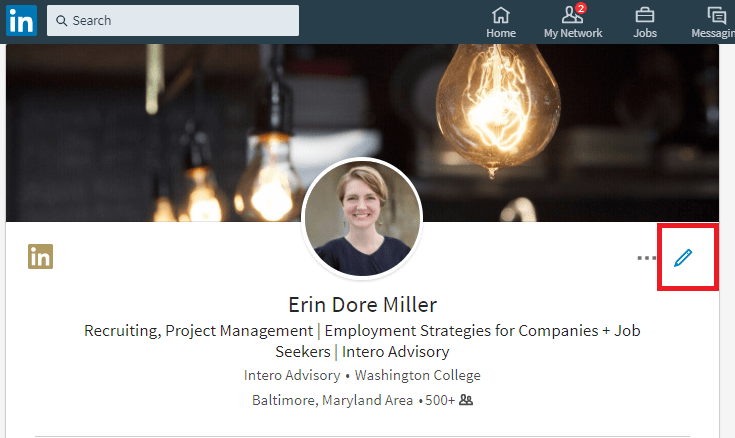Select the Jobs label in the top nav

645,33
